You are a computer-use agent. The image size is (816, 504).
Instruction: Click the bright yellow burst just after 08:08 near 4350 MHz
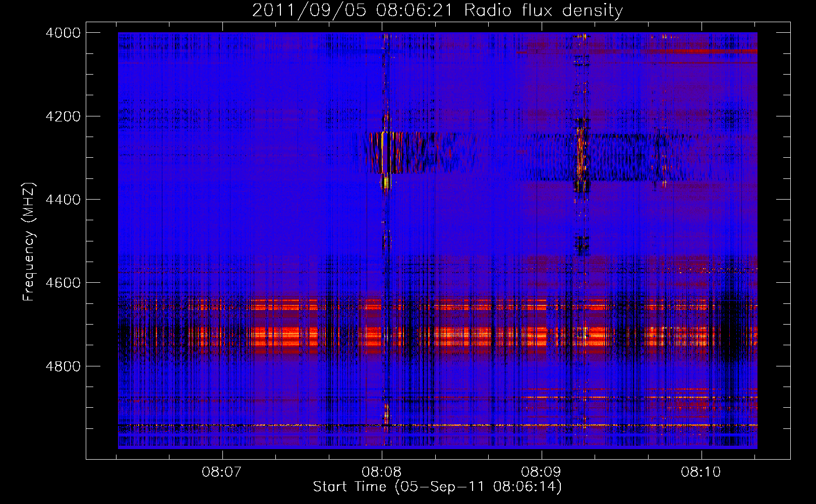386,181
